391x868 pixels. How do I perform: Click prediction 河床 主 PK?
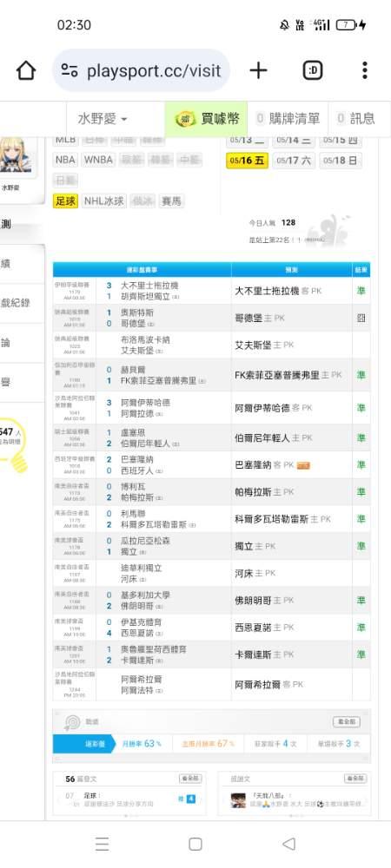click(x=255, y=573)
